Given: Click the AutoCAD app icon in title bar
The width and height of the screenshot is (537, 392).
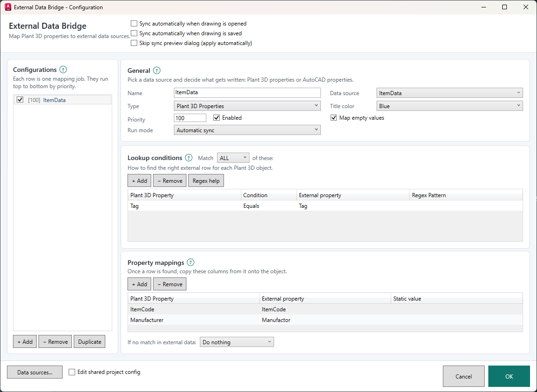Looking at the screenshot, I should (7, 7).
